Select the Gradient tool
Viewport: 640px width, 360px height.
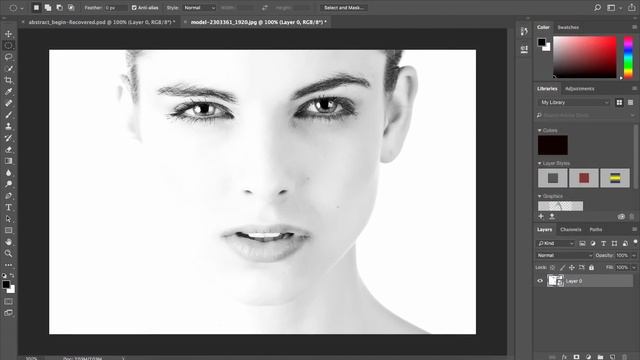click(x=8, y=161)
